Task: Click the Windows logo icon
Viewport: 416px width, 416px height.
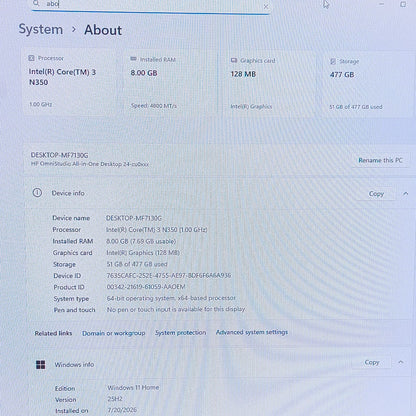Action: (x=41, y=365)
